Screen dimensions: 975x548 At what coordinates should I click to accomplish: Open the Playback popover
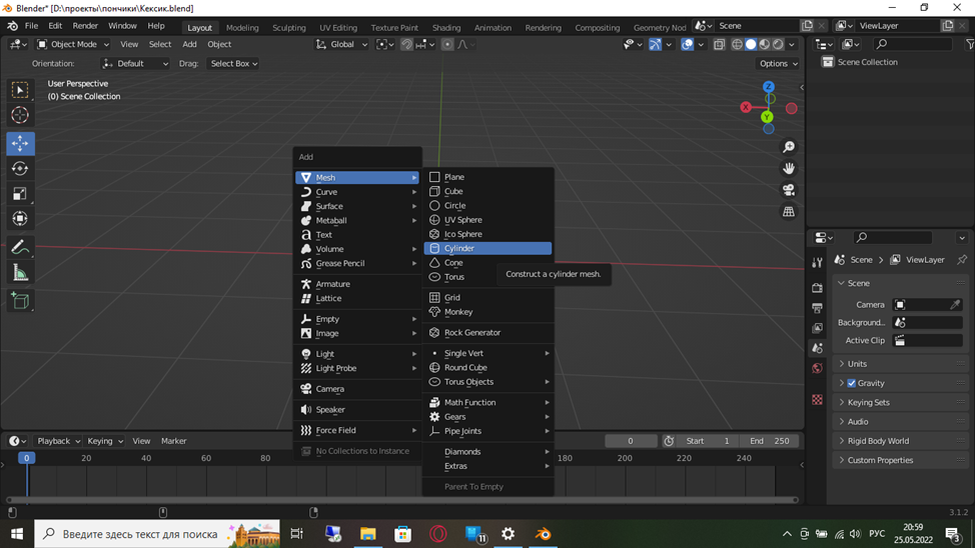(58, 441)
